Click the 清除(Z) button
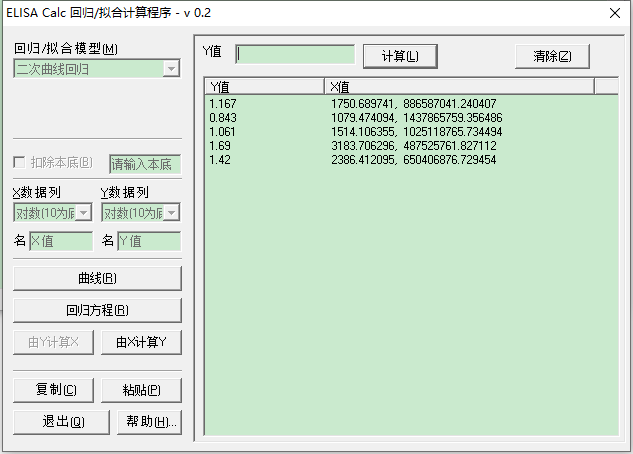This screenshot has width=633, height=454. click(x=552, y=56)
